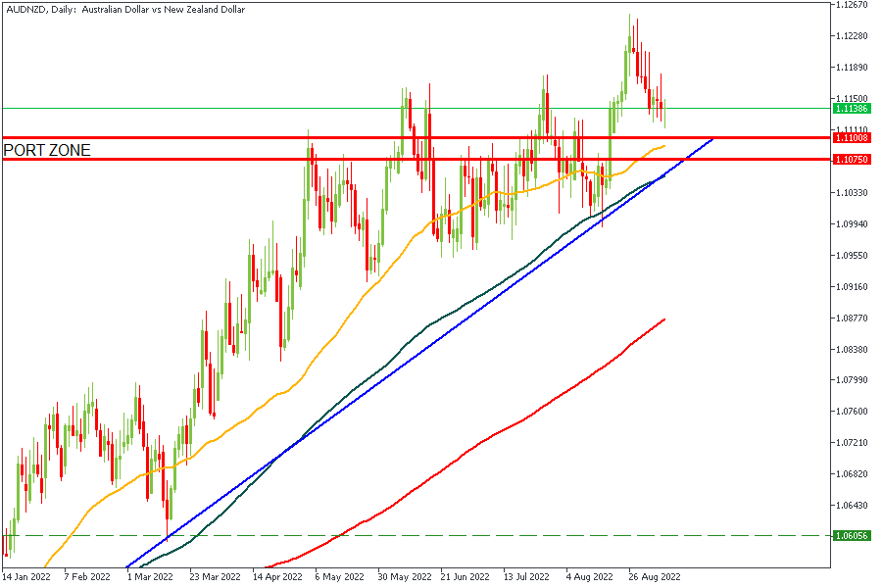Select the PORT ZONE text label
Screen dimensions: 882x588
(47, 150)
